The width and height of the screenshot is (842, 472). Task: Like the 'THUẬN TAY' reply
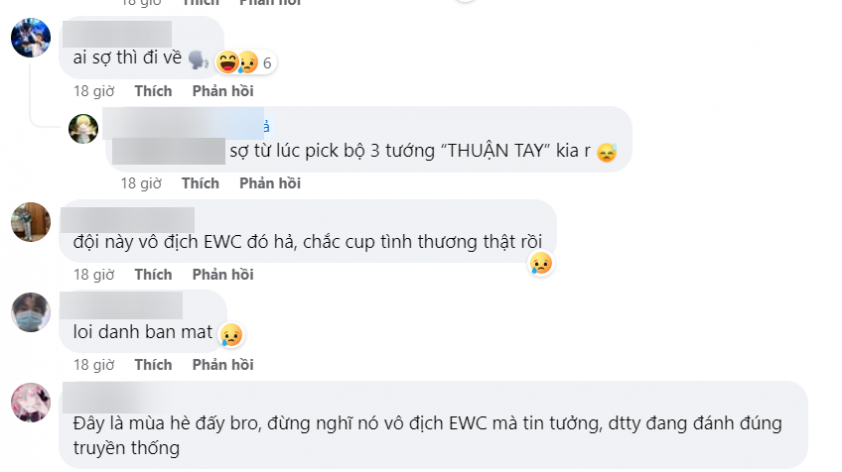click(x=200, y=184)
